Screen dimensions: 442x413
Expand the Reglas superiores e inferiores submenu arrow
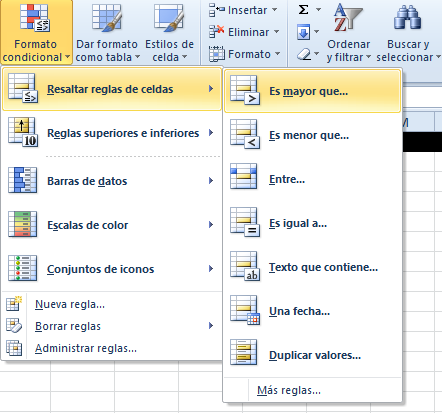click(211, 133)
